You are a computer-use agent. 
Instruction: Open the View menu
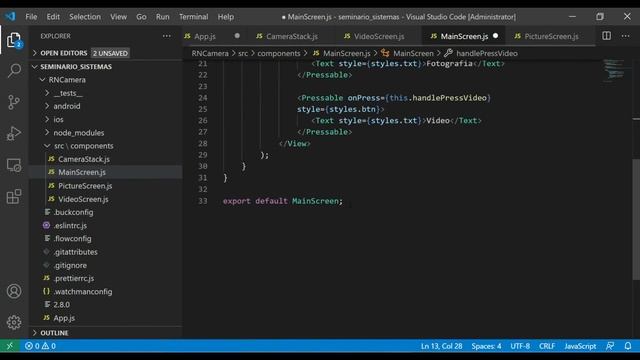point(118,17)
